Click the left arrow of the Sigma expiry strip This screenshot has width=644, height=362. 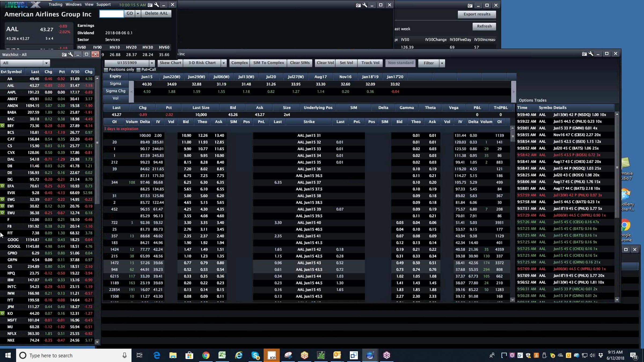[x=131, y=92]
